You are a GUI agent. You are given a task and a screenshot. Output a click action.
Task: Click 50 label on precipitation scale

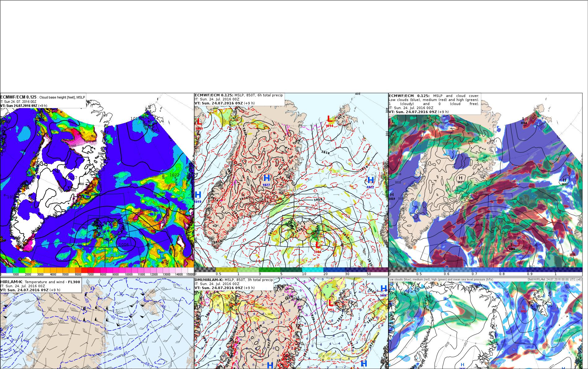click(369, 274)
